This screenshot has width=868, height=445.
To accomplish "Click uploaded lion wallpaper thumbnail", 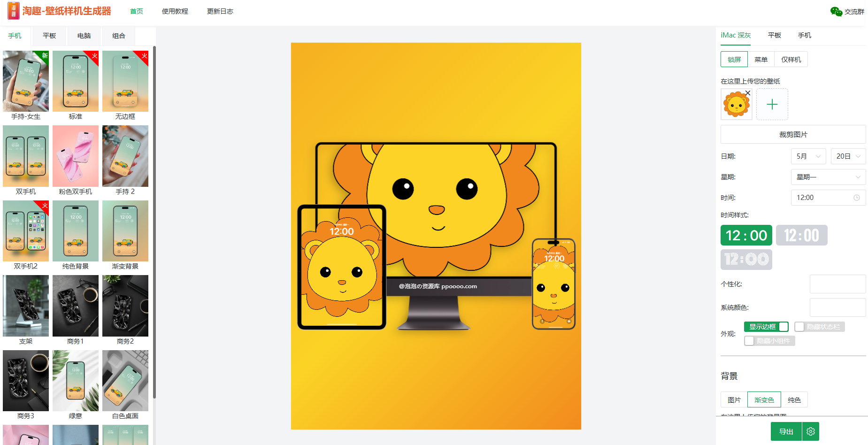I will (736, 105).
